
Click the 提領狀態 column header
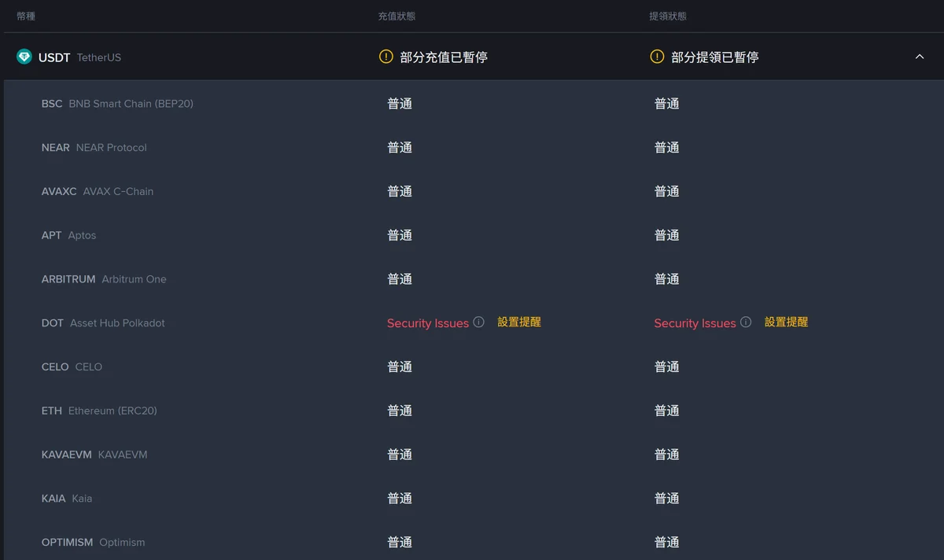click(x=668, y=16)
